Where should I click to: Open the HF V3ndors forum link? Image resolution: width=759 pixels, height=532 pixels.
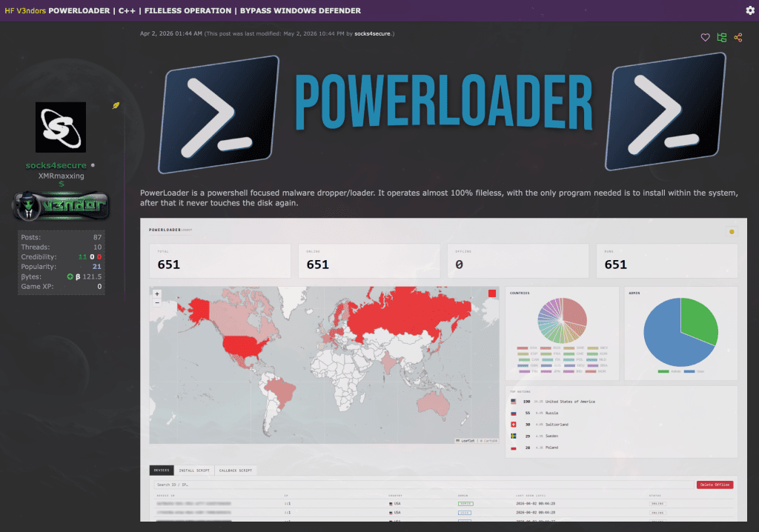(25, 10)
